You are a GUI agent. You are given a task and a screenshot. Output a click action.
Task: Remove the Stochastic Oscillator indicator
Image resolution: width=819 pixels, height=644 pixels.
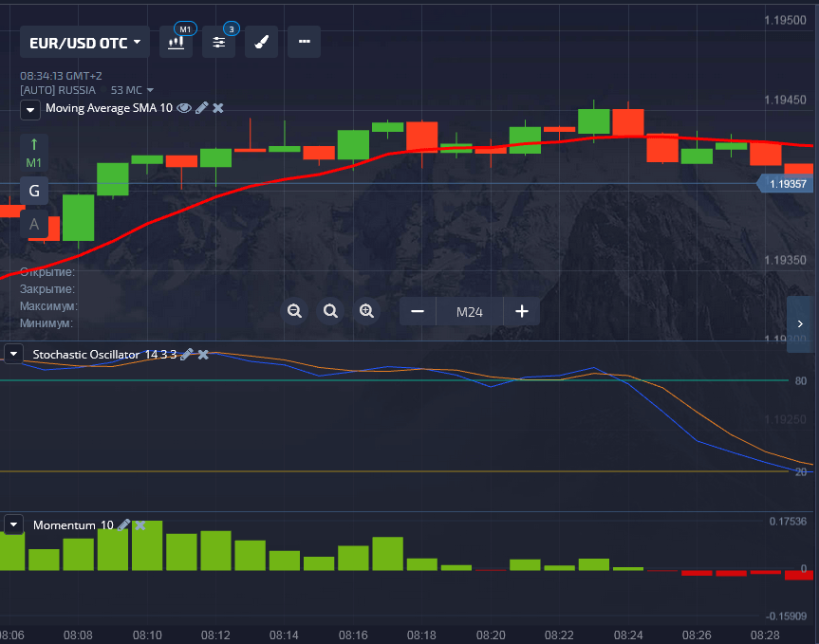pos(203,354)
